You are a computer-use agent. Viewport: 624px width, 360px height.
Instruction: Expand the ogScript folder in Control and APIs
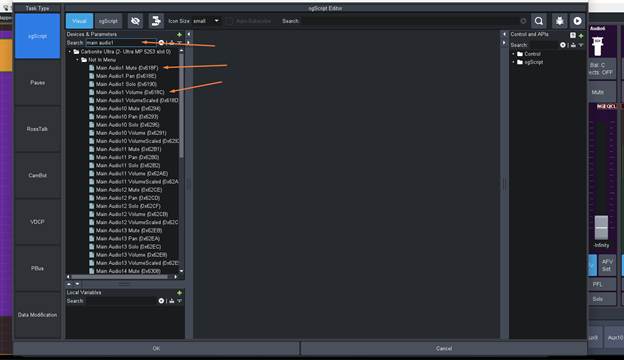[513, 62]
